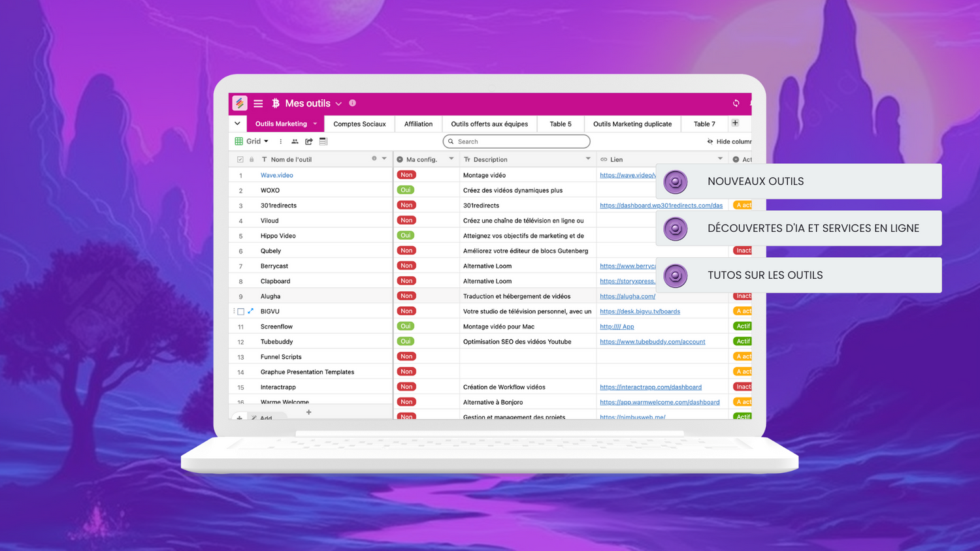This screenshot has width=980, height=551.
Task: Tick the select-all rows checkbox
Action: tap(240, 159)
